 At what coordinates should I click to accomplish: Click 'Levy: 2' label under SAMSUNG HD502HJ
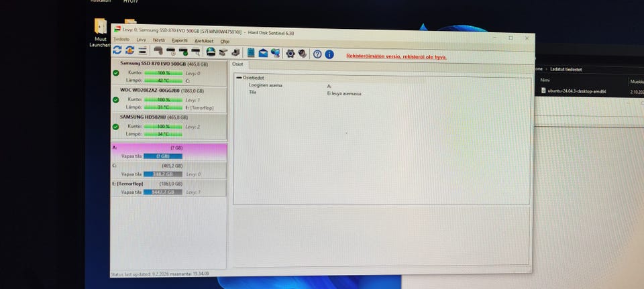pos(193,127)
